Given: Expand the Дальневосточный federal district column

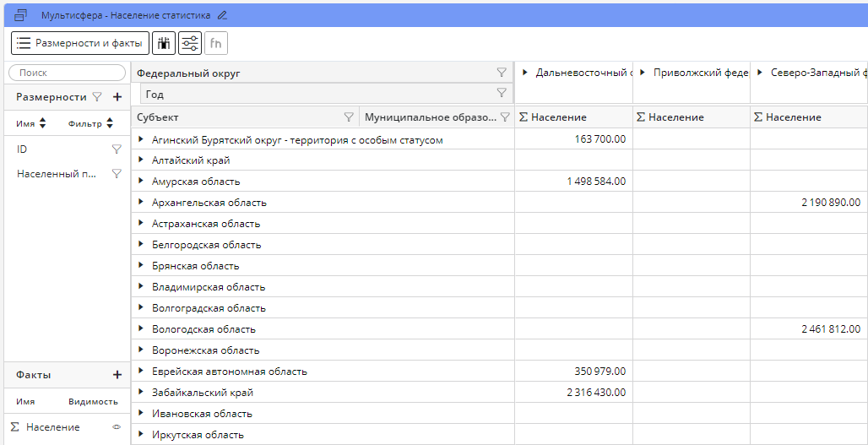Looking at the screenshot, I should [x=526, y=73].
